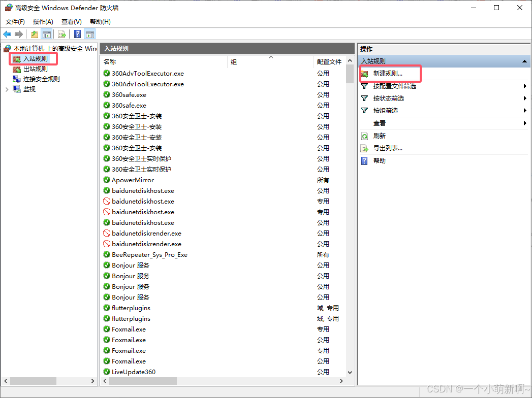Click 按配置文件筛选 action

click(x=395, y=86)
